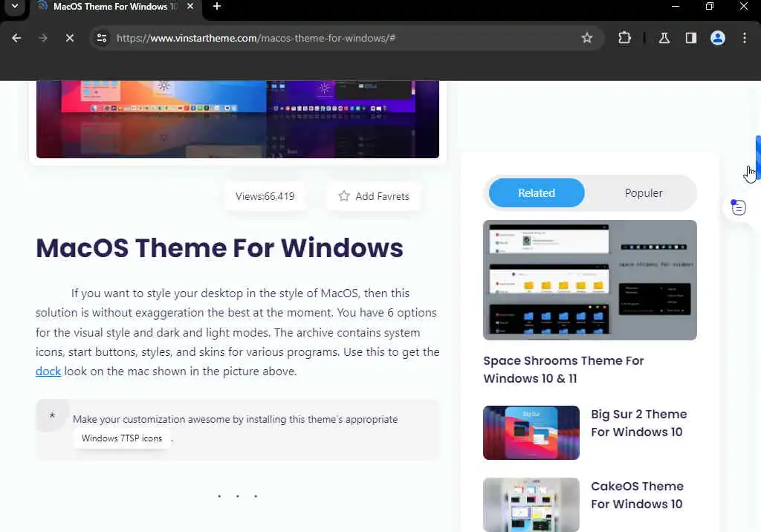Restore down the browser window
This screenshot has height=532, width=761.
pyautogui.click(x=710, y=6)
